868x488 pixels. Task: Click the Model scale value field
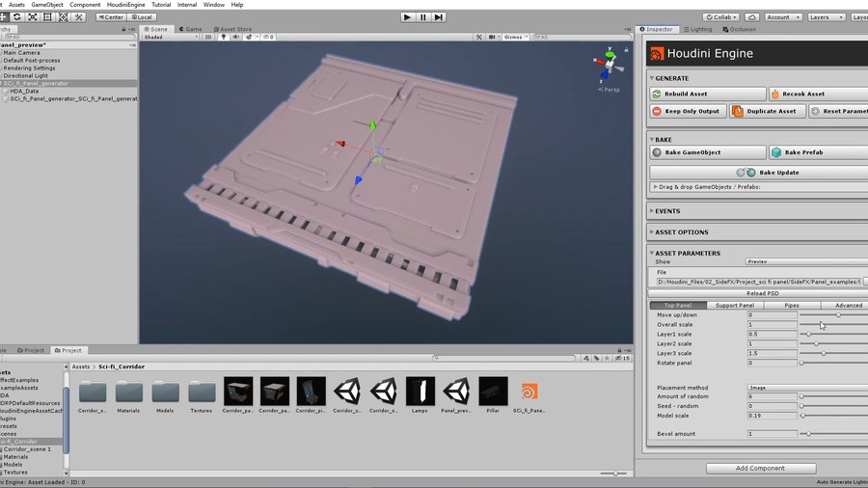click(x=772, y=416)
